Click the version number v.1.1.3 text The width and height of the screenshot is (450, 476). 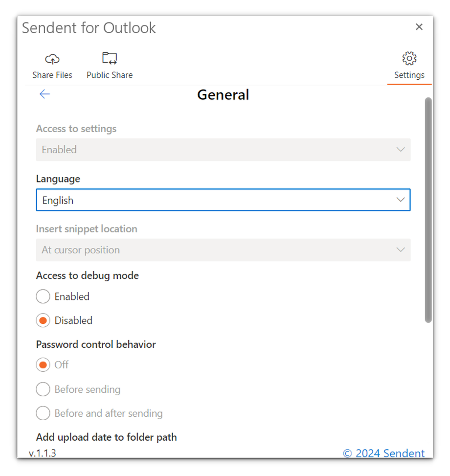[43, 453]
